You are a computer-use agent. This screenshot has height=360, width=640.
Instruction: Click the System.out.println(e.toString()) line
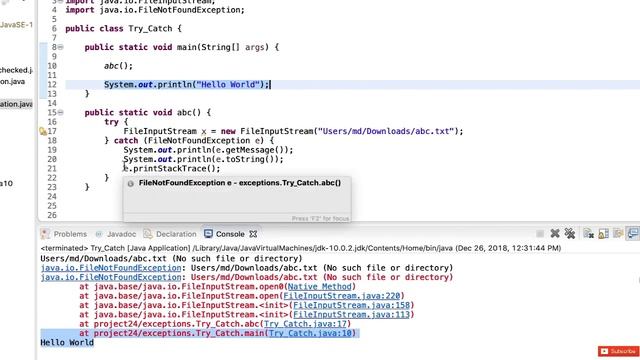click(203, 159)
